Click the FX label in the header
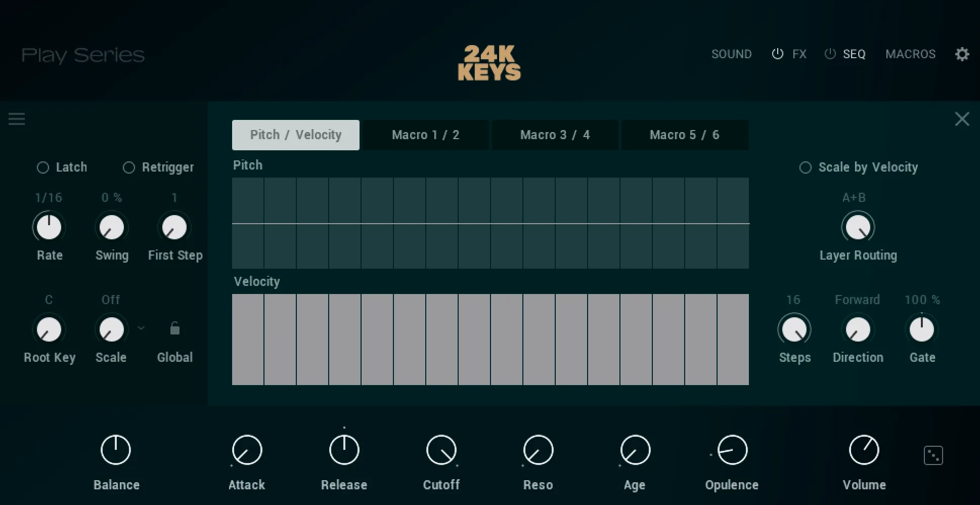The height and width of the screenshot is (505, 980). point(799,54)
